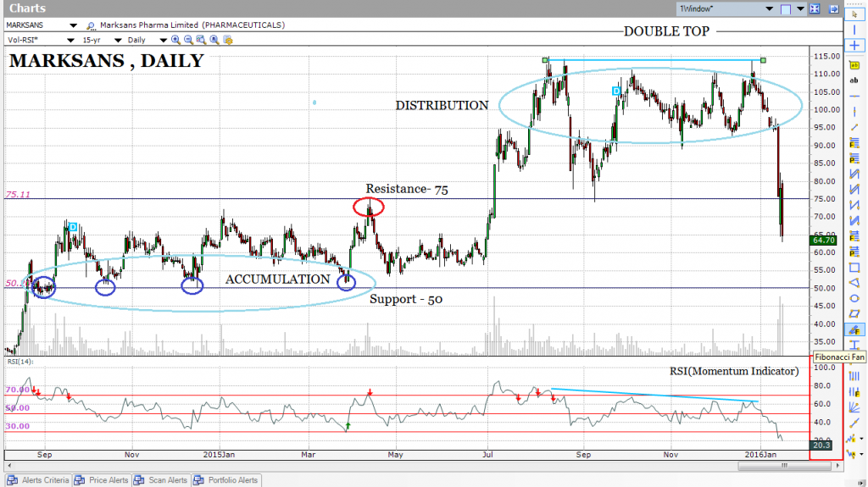The height and width of the screenshot is (487, 868).
Task: Switch to the Alerts Criteria tab
Action: pos(38,480)
